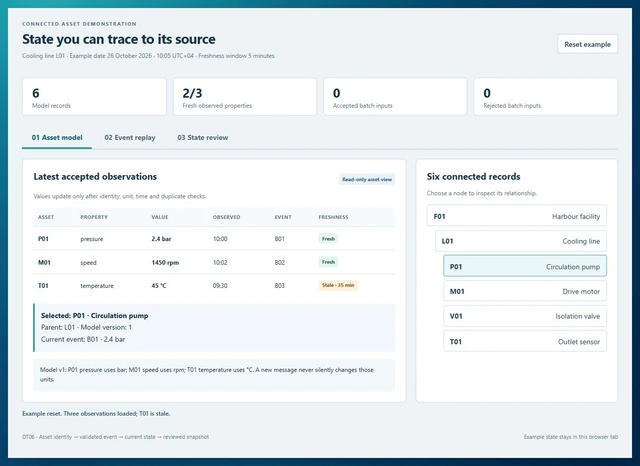Select the T01 Outlet sensor node
640x466 pixels.
tap(525, 342)
